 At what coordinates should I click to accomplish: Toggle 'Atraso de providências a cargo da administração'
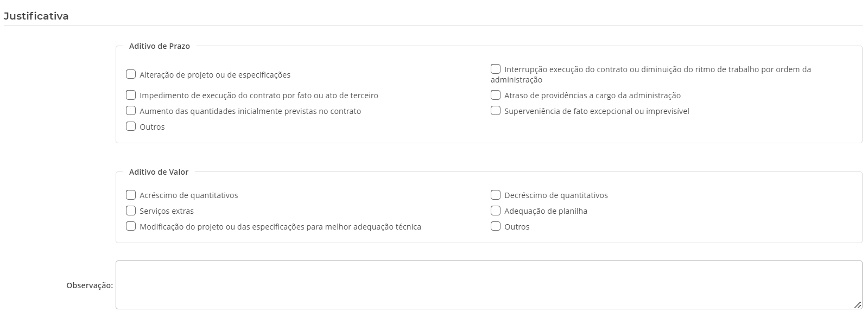tap(496, 95)
